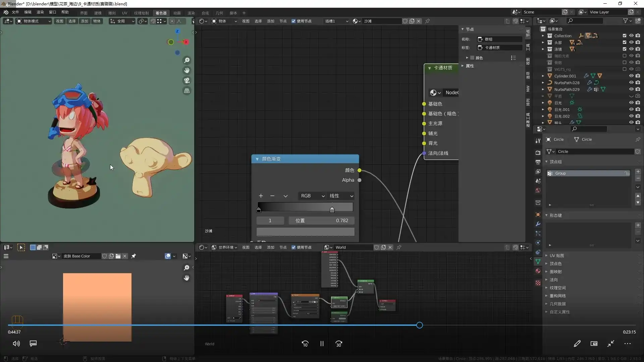The height and width of the screenshot is (362, 644).
Task: Click the video pause button
Action: 322,344
